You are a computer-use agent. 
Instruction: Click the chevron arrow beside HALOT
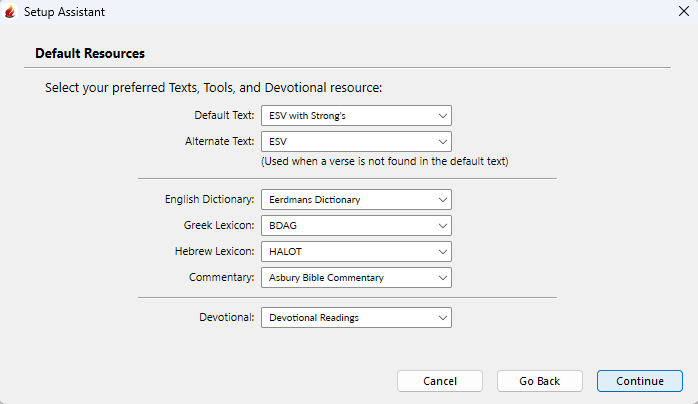click(x=442, y=252)
